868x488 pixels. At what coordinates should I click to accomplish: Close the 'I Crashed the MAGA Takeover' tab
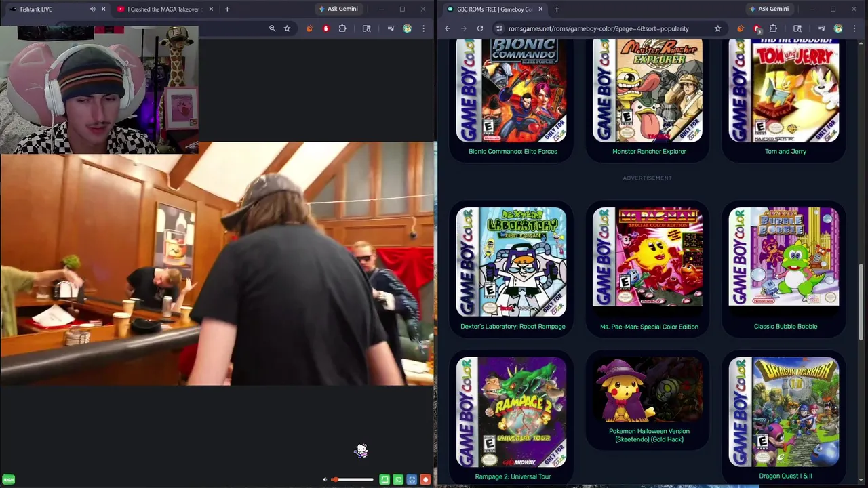(x=211, y=9)
